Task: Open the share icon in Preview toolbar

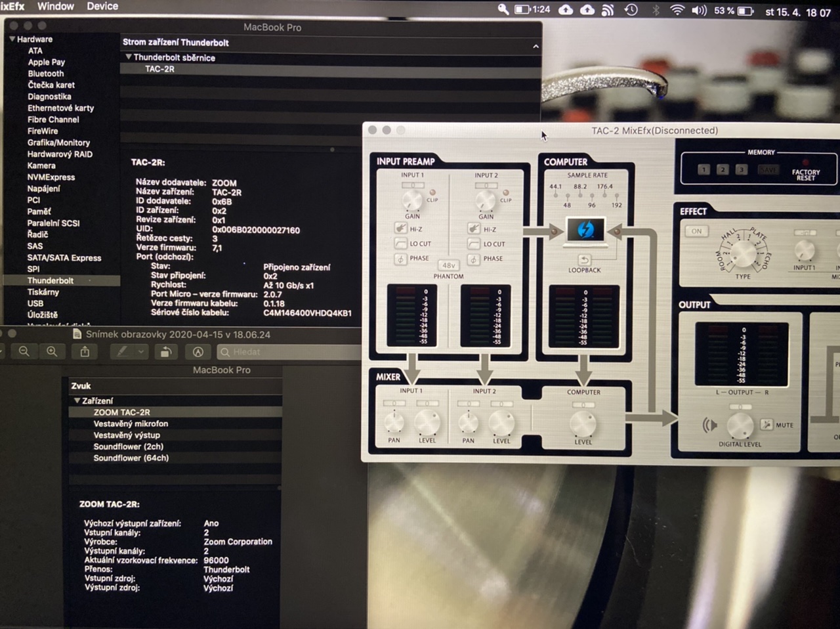Action: [85, 352]
